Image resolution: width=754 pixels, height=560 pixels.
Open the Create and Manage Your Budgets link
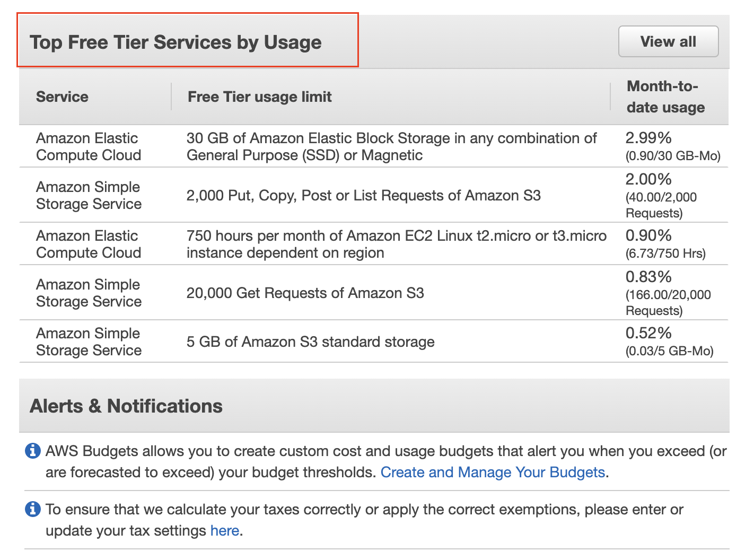pos(494,472)
